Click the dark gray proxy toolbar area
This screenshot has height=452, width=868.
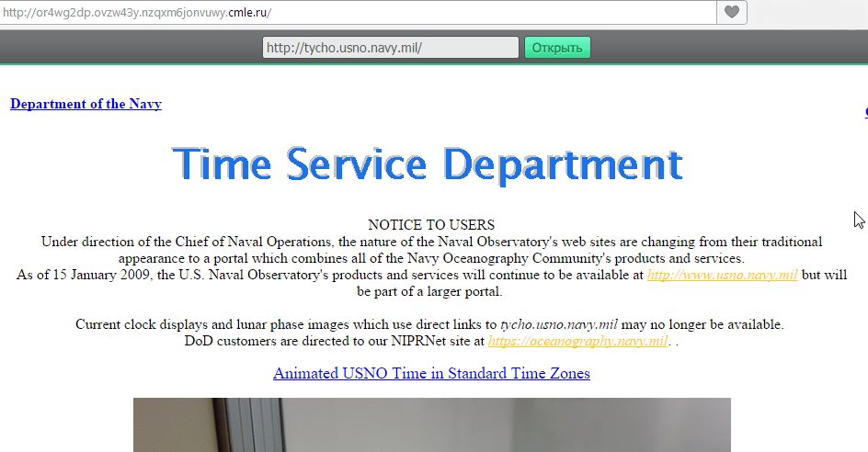pyautogui.click(x=138, y=48)
